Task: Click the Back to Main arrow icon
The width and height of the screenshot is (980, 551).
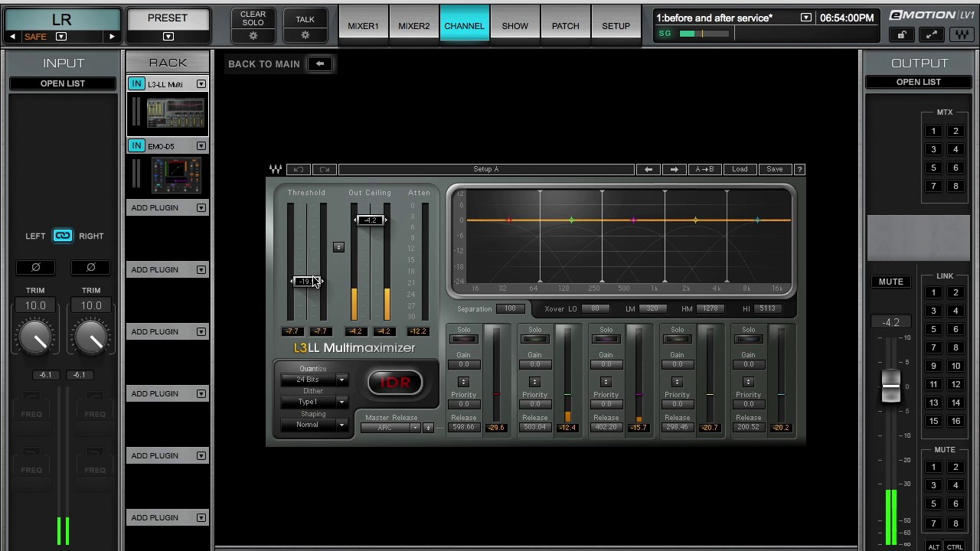Action: click(x=320, y=64)
